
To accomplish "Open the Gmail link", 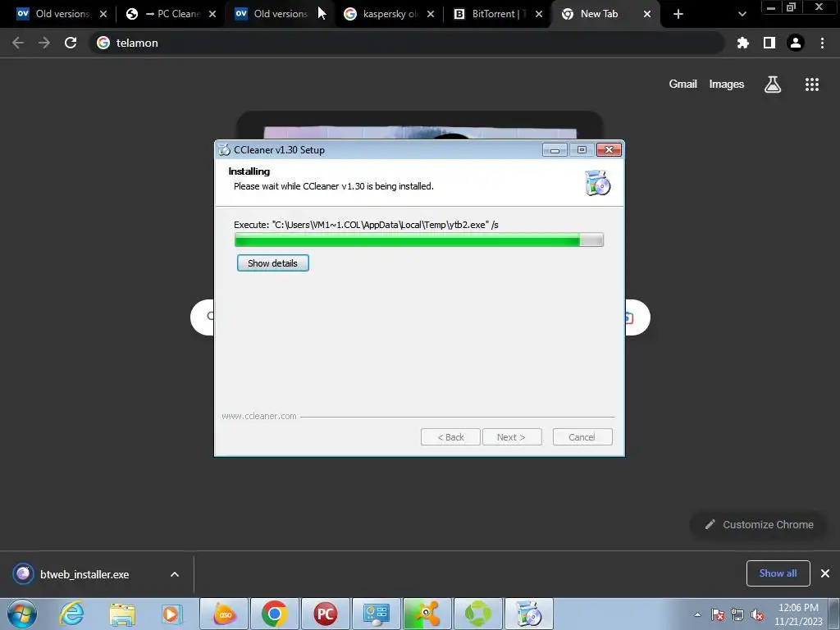I will [x=683, y=84].
